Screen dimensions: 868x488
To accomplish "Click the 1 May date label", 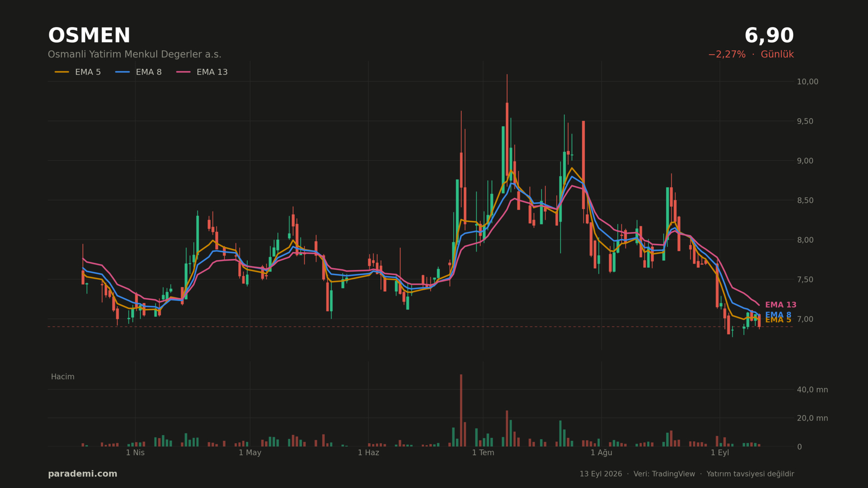I will click(250, 453).
